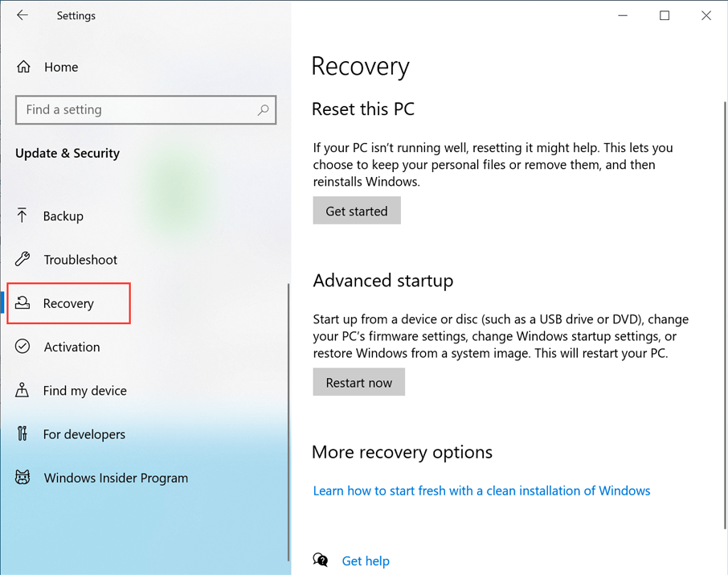
Task: Click the Activation checkmark circle icon
Action: pos(22,347)
